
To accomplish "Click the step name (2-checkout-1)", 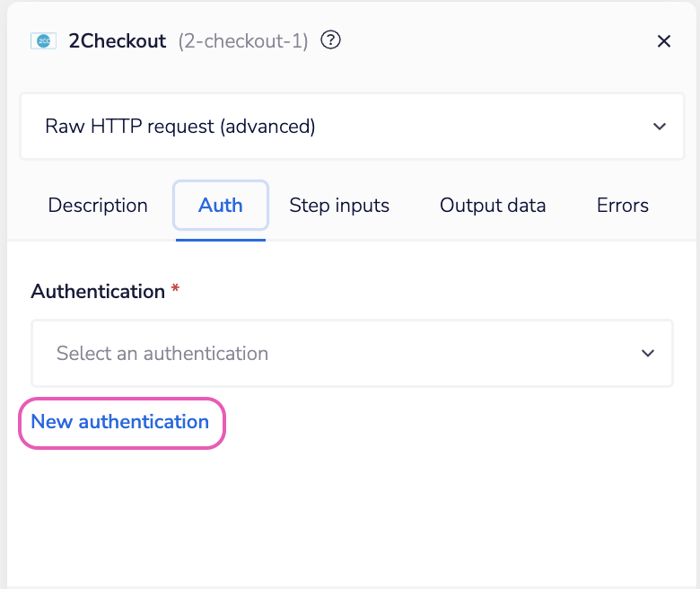I will [243, 41].
